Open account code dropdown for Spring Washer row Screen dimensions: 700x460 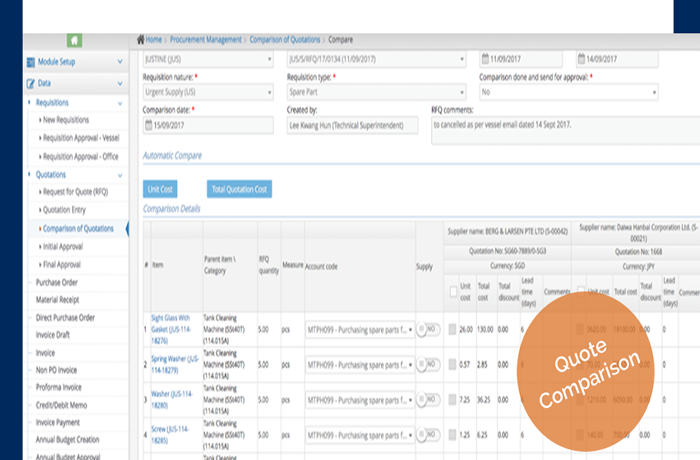pyautogui.click(x=360, y=365)
